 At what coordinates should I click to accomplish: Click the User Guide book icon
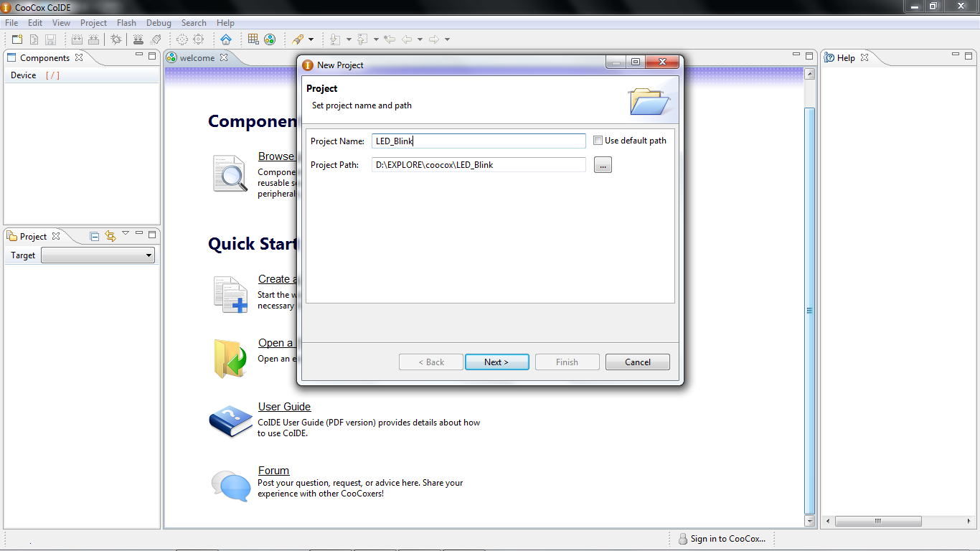(x=231, y=421)
